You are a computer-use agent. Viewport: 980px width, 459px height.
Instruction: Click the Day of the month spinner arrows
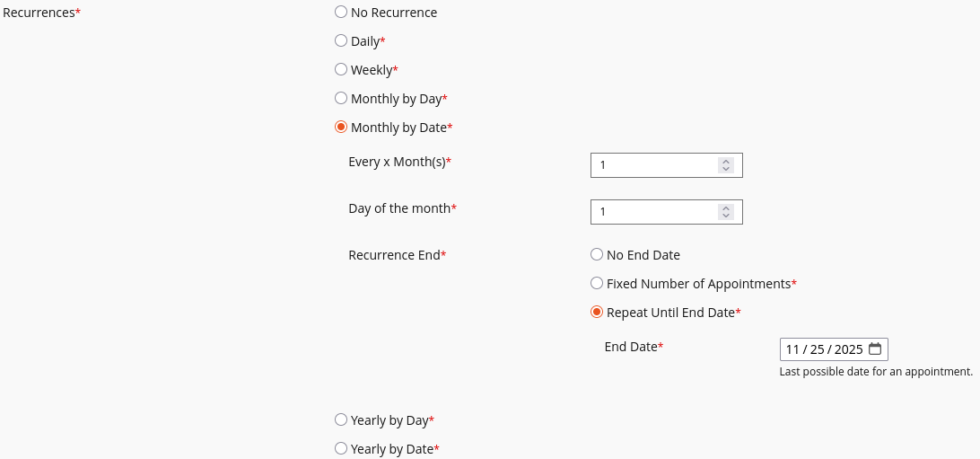pyautogui.click(x=727, y=212)
